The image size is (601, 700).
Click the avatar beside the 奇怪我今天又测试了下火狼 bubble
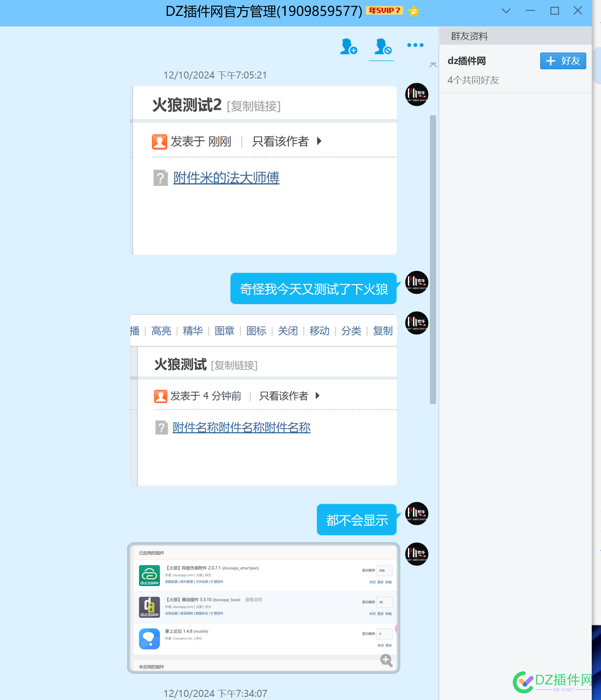(x=417, y=282)
